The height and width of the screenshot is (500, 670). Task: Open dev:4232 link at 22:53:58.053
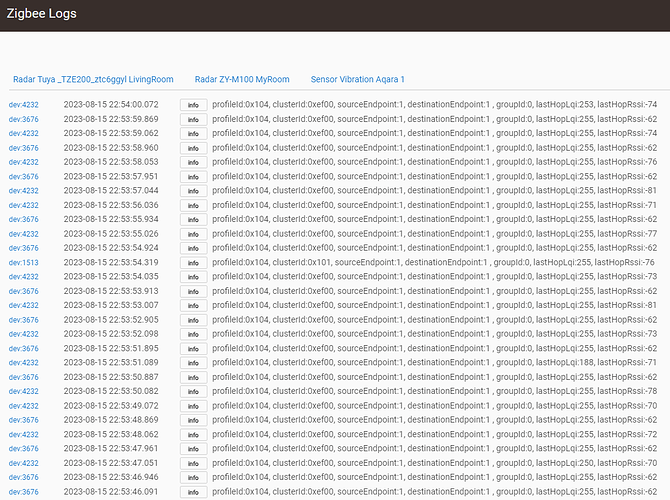pyautogui.click(x=24, y=162)
